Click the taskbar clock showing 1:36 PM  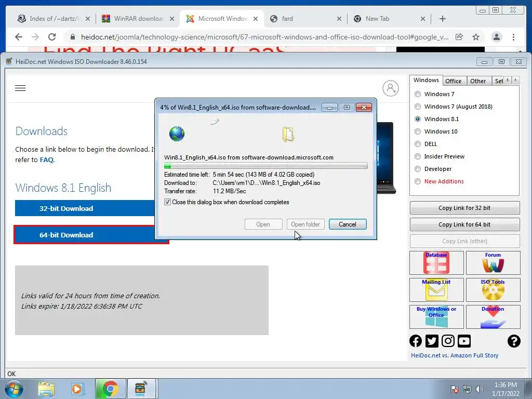click(x=506, y=389)
